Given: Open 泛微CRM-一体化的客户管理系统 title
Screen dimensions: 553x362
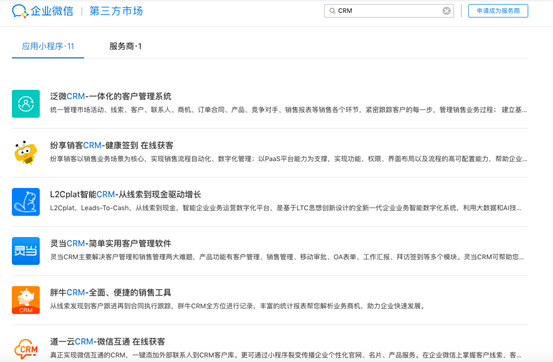Looking at the screenshot, I should pos(110,96).
